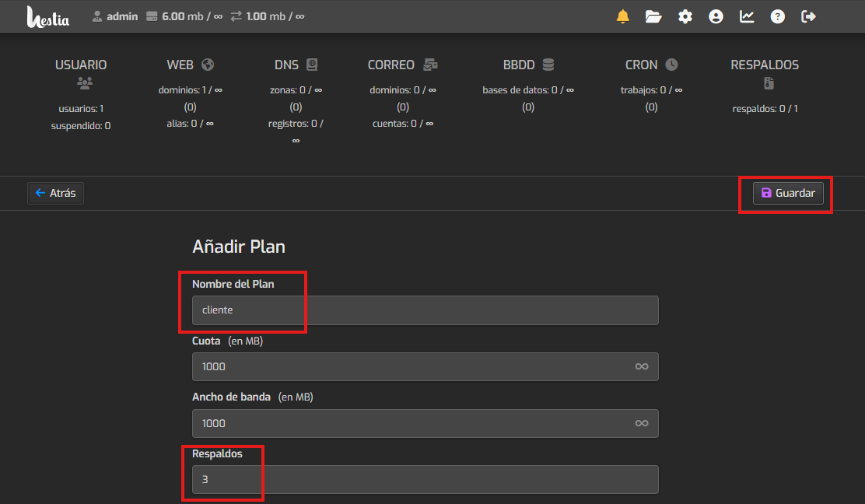View statistics chart icon
Screen dimensions: 865x504
pos(747,16)
